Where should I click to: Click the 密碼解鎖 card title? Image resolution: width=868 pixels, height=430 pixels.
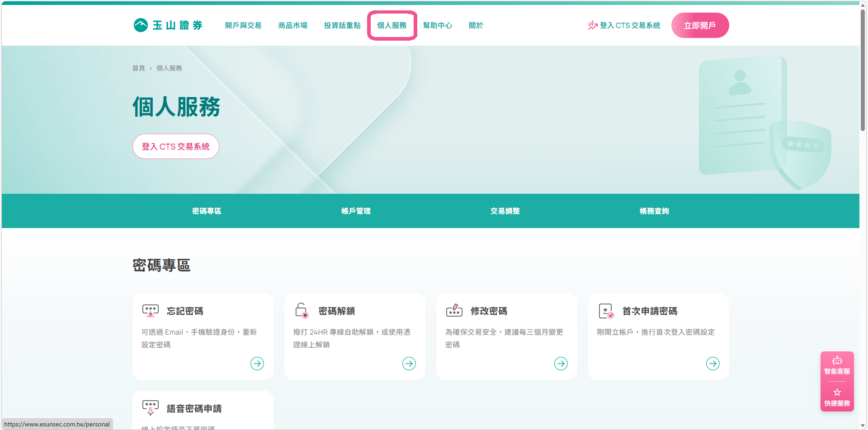pyautogui.click(x=337, y=311)
